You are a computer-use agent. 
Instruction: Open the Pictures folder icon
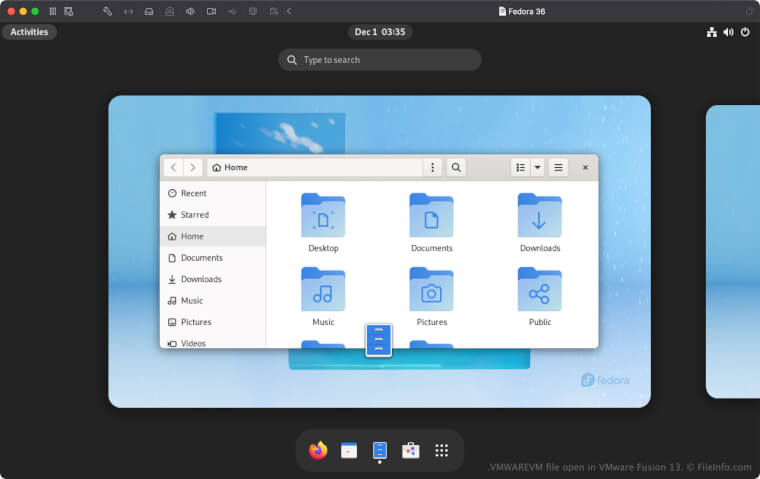tap(431, 290)
